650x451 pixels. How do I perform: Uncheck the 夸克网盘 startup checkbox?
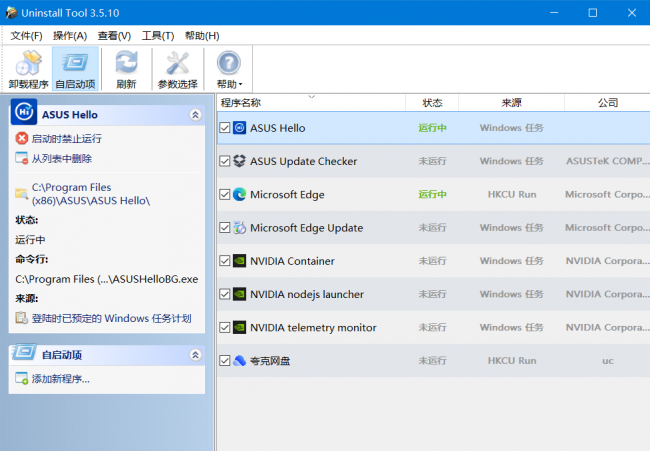(225, 361)
